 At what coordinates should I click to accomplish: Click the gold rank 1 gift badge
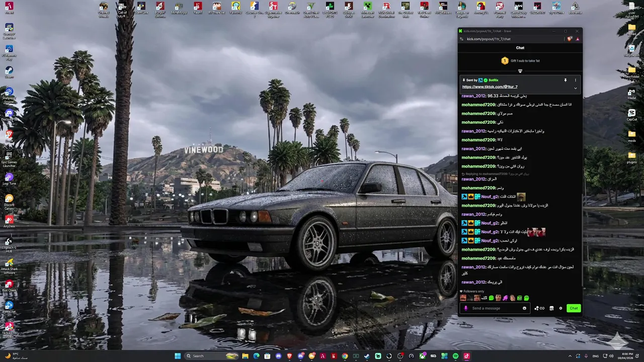click(x=505, y=61)
